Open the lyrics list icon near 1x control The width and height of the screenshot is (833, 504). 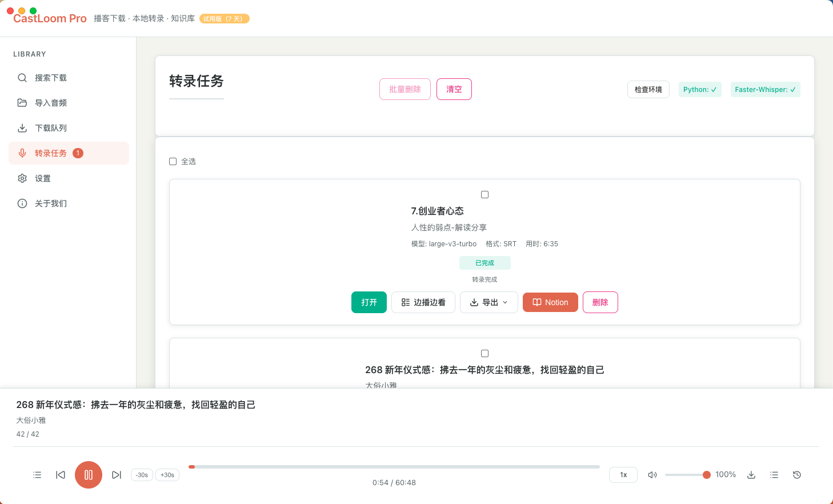point(774,474)
